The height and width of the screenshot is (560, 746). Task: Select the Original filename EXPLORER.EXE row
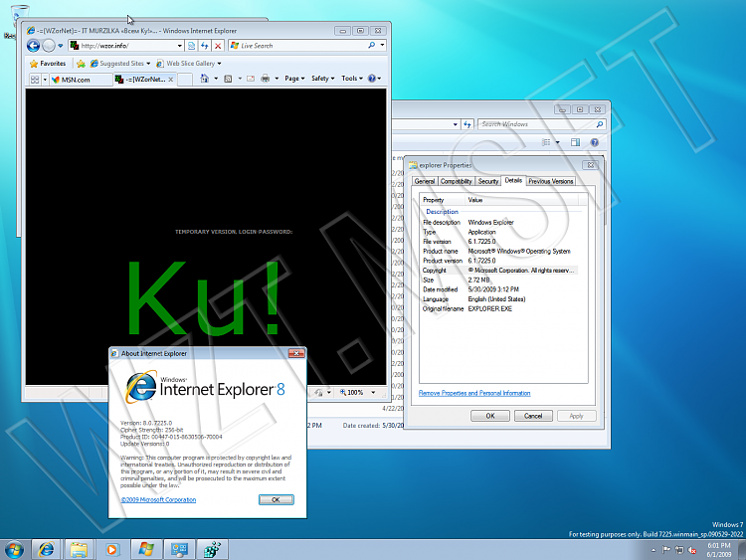pos(499,308)
